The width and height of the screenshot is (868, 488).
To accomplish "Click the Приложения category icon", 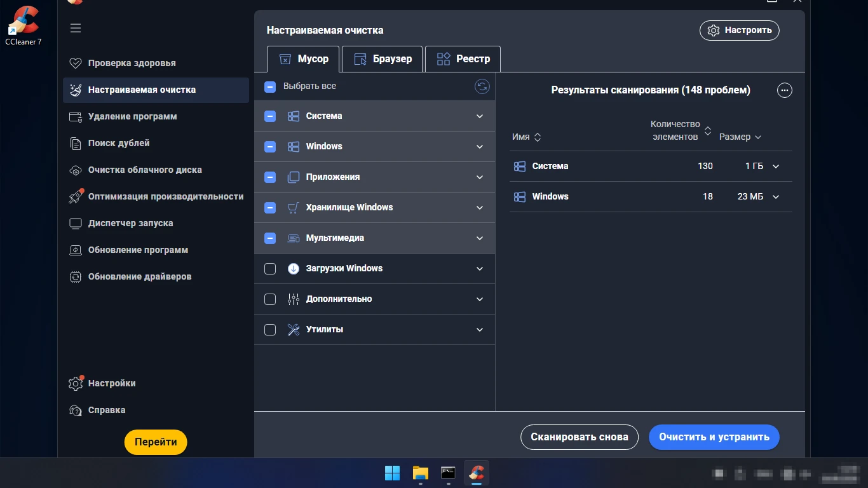I will pos(293,177).
